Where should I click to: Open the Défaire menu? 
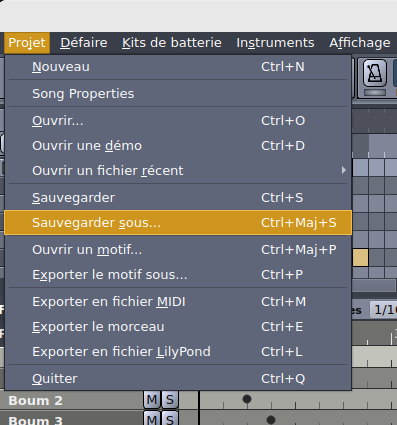pyautogui.click(x=84, y=43)
